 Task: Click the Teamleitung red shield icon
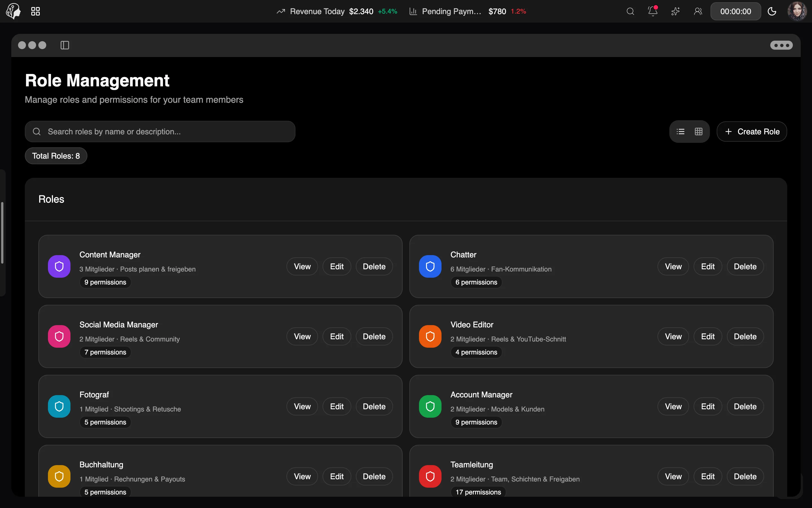point(430,476)
